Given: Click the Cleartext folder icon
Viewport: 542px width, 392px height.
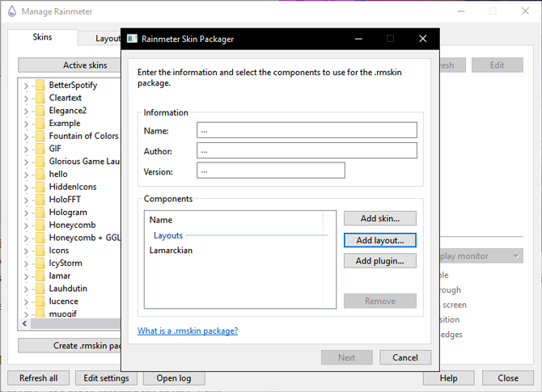Looking at the screenshot, I should (x=39, y=98).
